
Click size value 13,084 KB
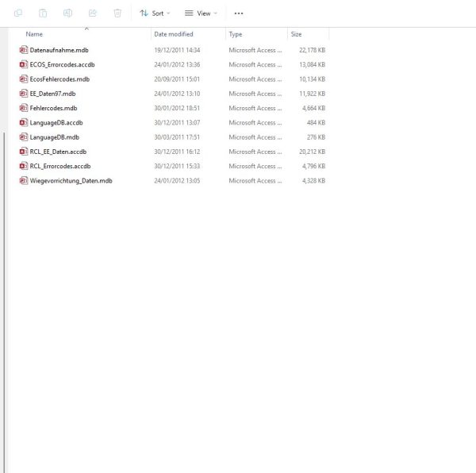[312, 64]
